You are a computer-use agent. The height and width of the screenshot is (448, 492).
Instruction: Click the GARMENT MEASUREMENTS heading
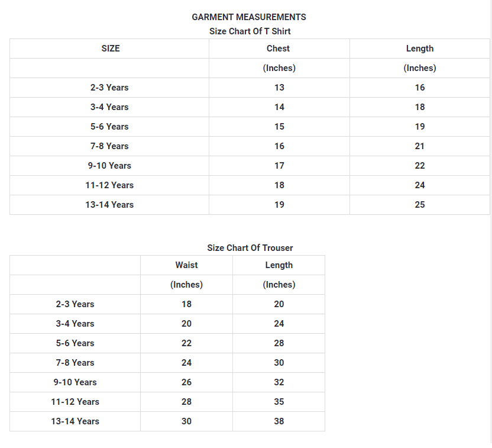[x=249, y=17]
